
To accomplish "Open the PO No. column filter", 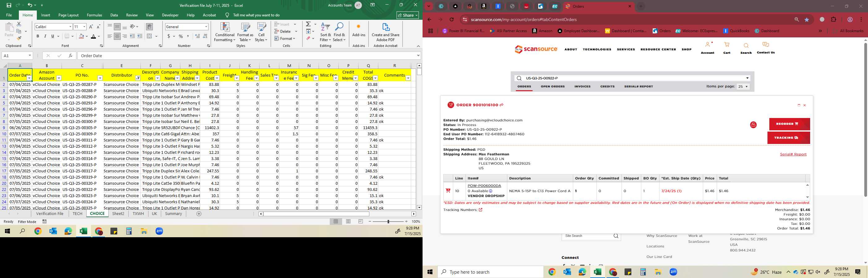I will [x=100, y=78].
